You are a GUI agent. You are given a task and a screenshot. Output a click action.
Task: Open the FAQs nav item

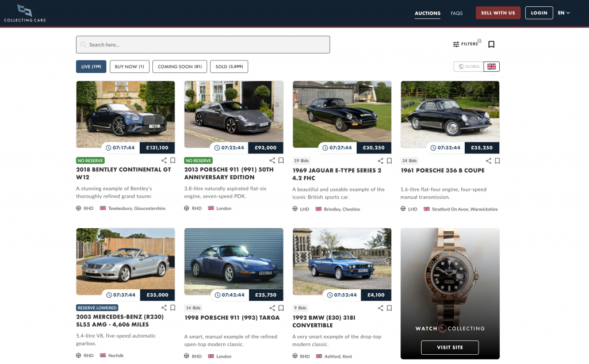click(456, 13)
